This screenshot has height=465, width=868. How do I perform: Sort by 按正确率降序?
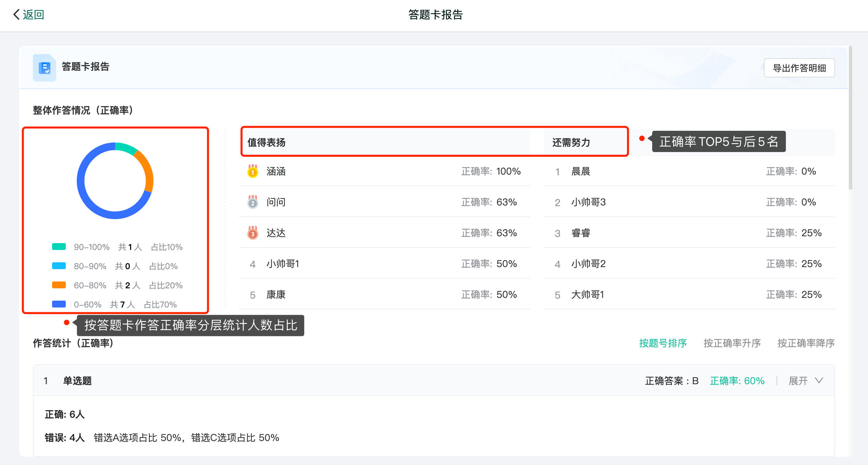806,343
